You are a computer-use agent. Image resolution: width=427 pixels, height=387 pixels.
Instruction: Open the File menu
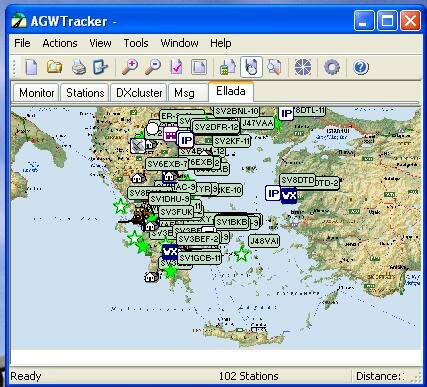(22, 43)
